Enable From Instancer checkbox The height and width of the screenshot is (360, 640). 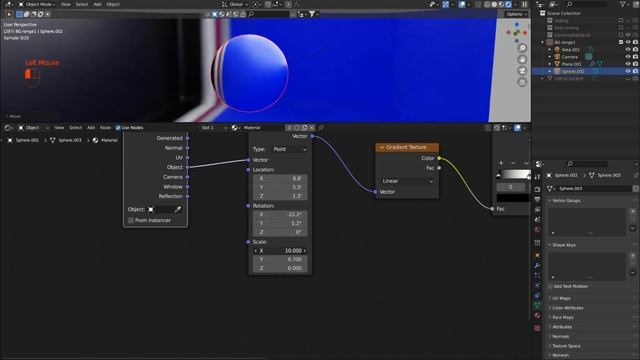point(131,220)
